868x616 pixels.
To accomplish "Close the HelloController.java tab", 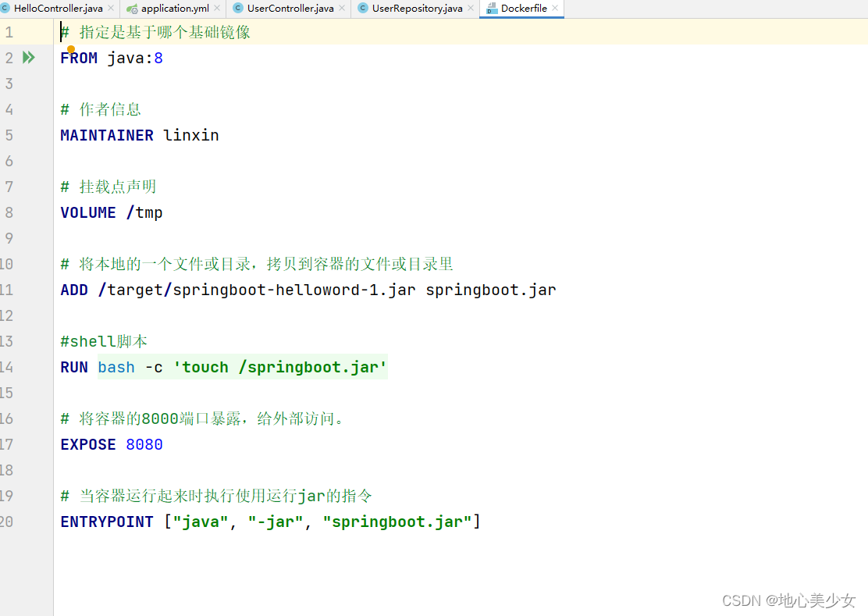I will 111,8.
